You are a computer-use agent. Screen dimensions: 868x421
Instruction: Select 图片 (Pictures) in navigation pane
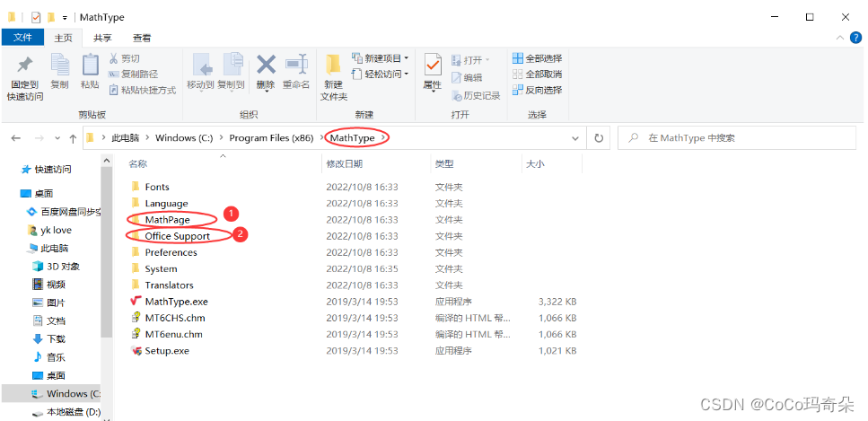coord(48,303)
